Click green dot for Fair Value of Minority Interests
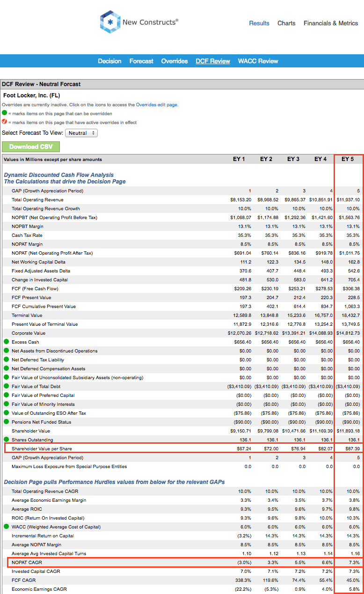The width and height of the screenshot is (364, 594). coord(6,404)
